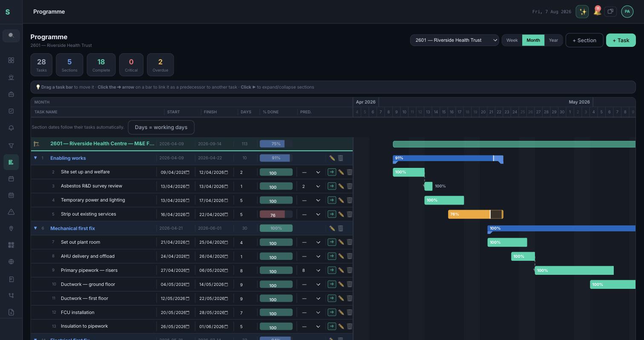The width and height of the screenshot is (644, 340).
Task: Click the bell icon in the left sidebar
Action: [x=11, y=128]
